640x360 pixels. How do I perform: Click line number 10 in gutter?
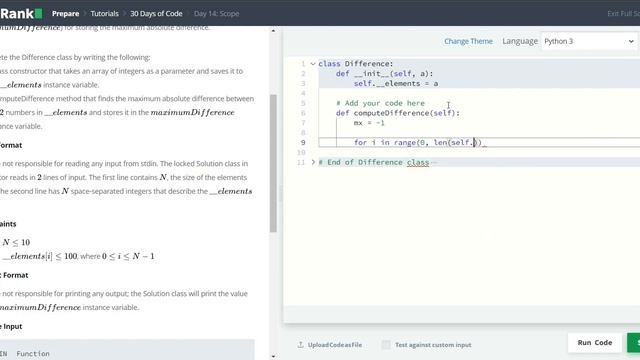tap(301, 152)
